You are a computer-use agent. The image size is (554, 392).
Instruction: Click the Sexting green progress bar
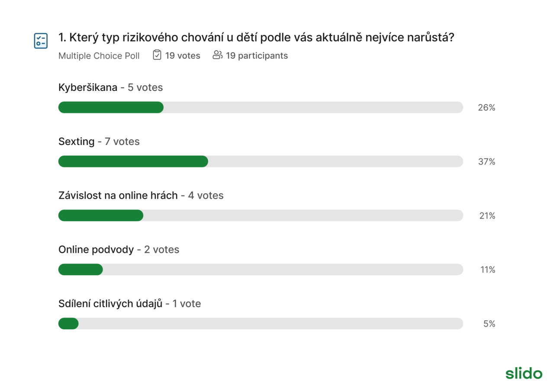[133, 161]
